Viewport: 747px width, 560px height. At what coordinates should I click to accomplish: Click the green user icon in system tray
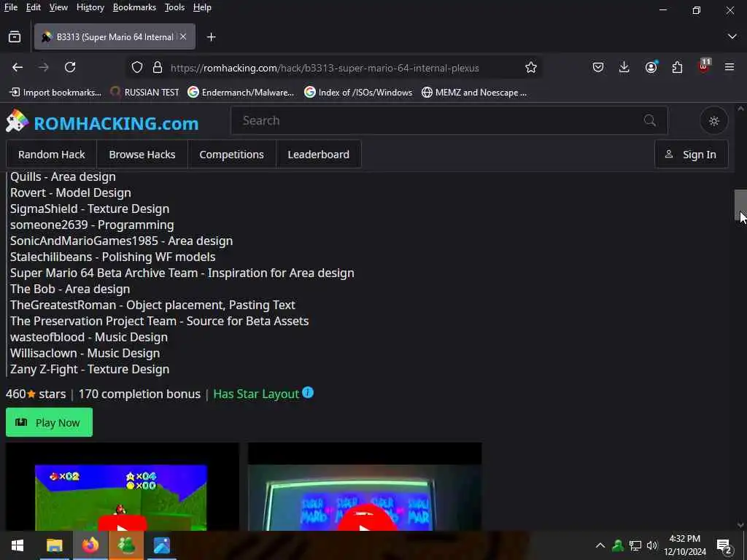click(x=618, y=545)
